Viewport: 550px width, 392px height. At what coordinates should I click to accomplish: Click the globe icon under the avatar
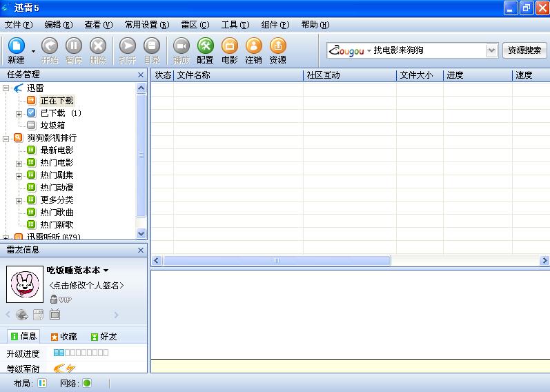[22, 315]
